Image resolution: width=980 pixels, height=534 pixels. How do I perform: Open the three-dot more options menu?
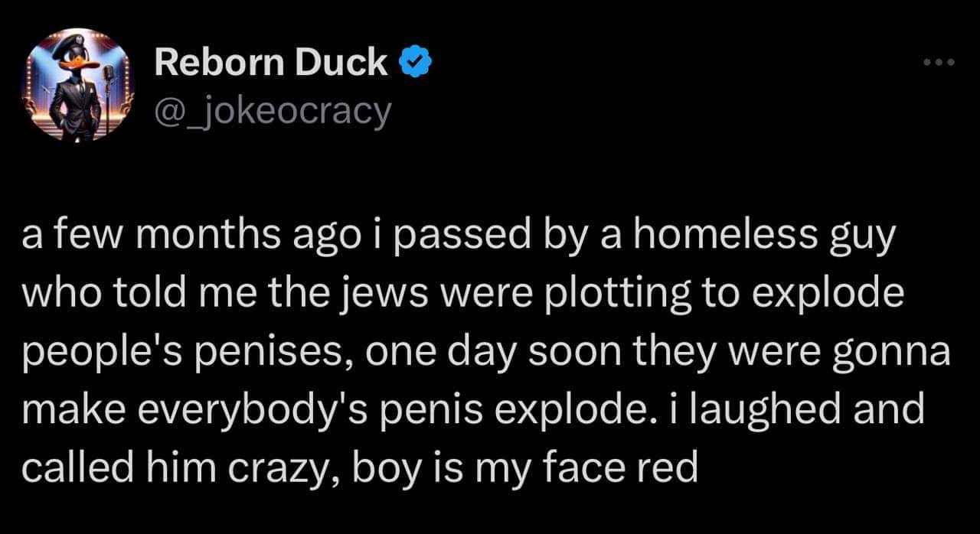click(938, 62)
